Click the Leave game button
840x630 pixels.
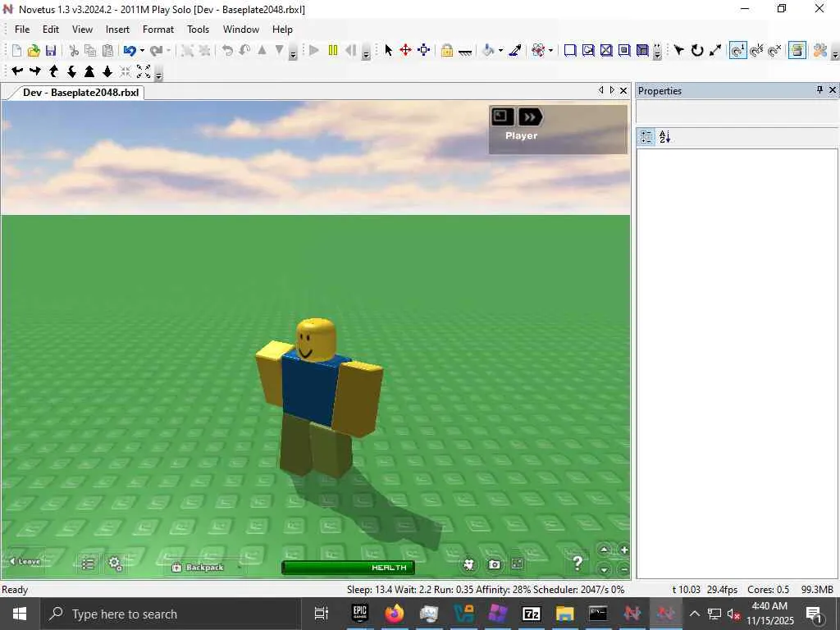tap(25, 561)
